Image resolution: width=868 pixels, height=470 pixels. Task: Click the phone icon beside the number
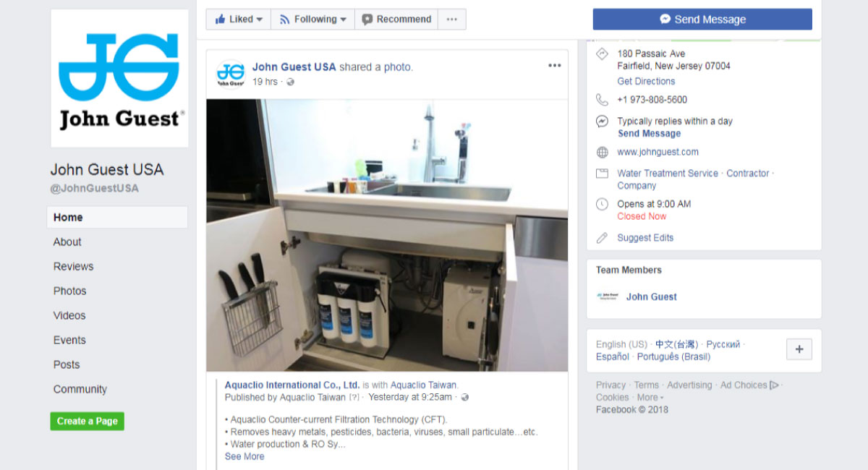click(x=602, y=100)
